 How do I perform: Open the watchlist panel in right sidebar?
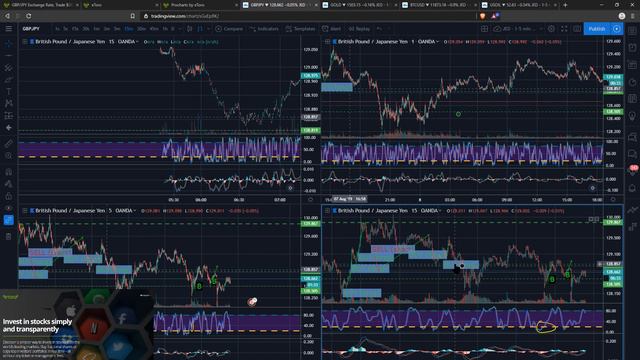pyautogui.click(x=632, y=31)
